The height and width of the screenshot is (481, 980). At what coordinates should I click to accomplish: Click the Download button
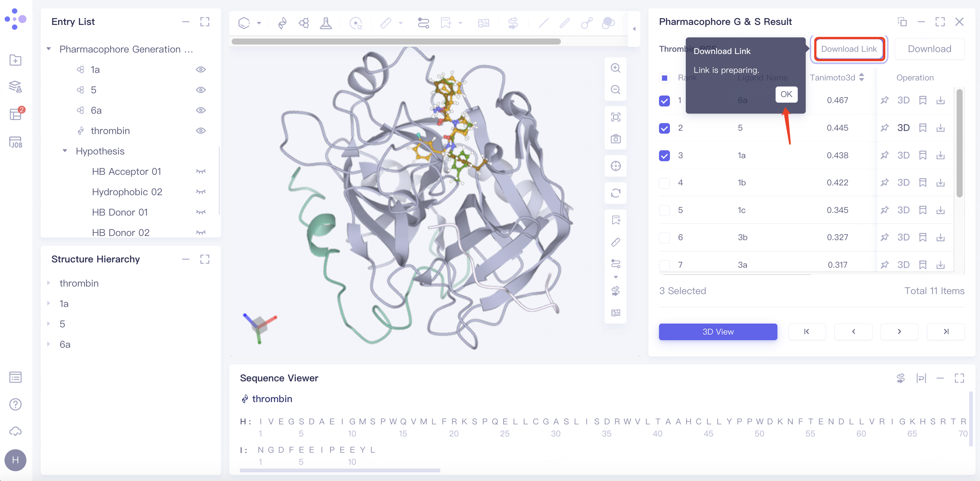(x=929, y=49)
